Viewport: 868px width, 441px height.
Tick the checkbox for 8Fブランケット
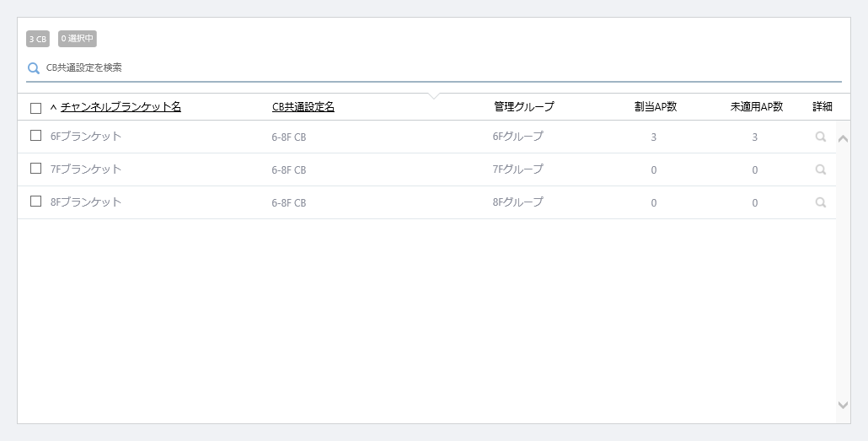[35, 202]
